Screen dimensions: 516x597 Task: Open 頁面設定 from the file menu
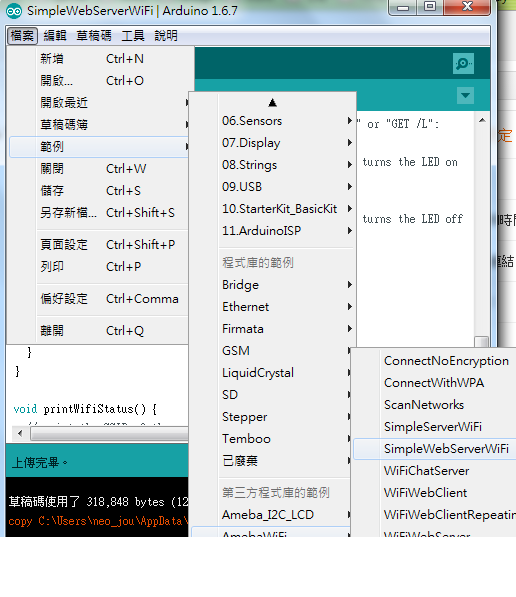point(99,244)
